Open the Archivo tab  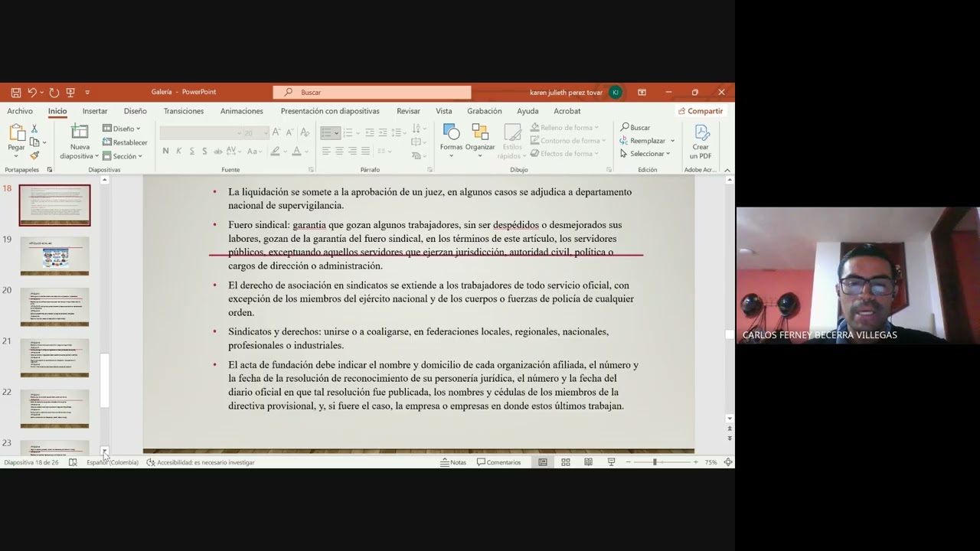pyautogui.click(x=20, y=111)
